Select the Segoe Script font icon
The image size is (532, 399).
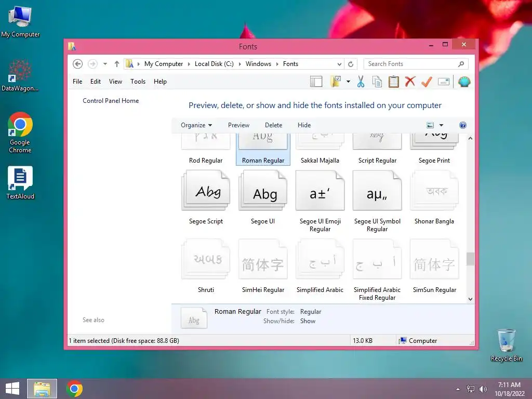(206, 190)
